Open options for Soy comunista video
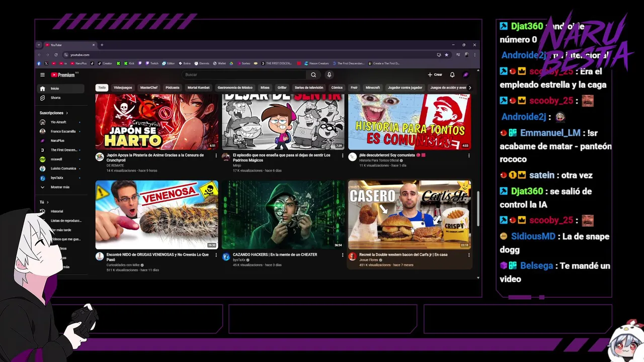Image resolution: width=644 pixels, height=362 pixels. (469, 156)
